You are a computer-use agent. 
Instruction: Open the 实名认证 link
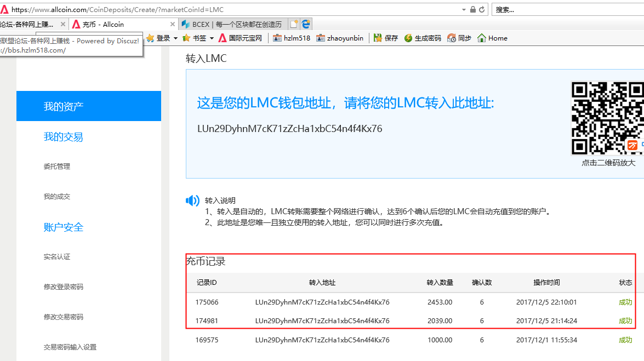point(57,257)
